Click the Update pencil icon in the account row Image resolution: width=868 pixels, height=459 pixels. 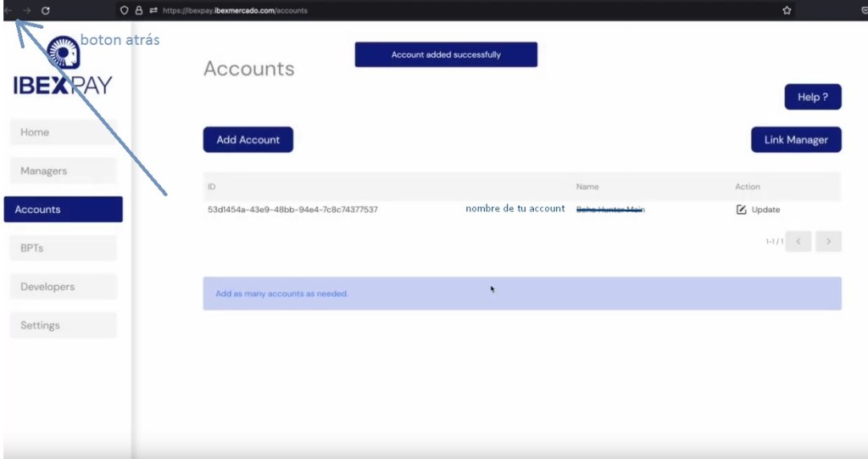pos(742,210)
